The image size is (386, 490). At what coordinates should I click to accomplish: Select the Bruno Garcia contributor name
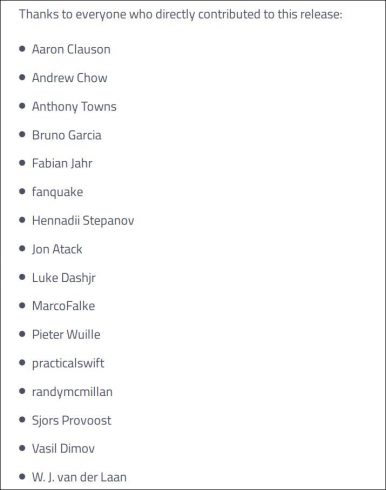67,135
